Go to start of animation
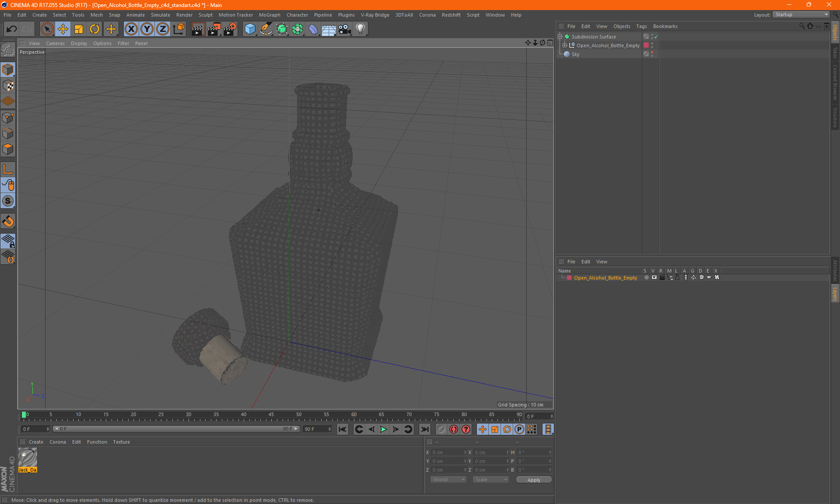This screenshot has width=840, height=504. (x=342, y=429)
